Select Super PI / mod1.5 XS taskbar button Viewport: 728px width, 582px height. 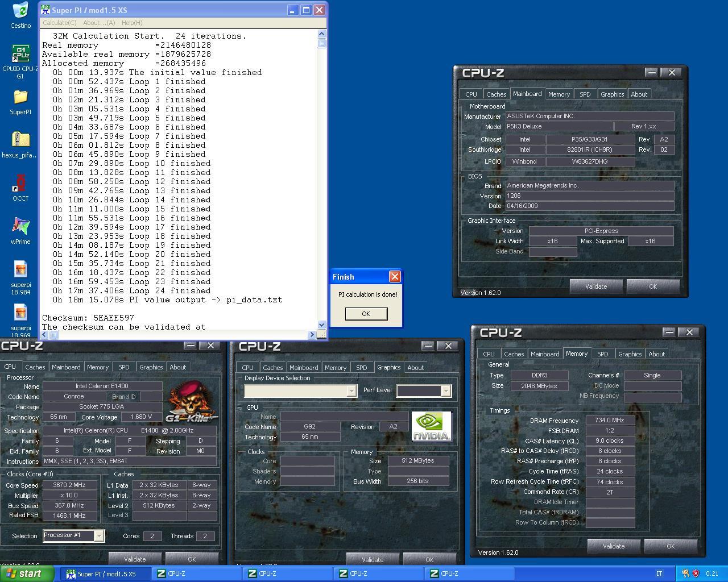pos(105,574)
